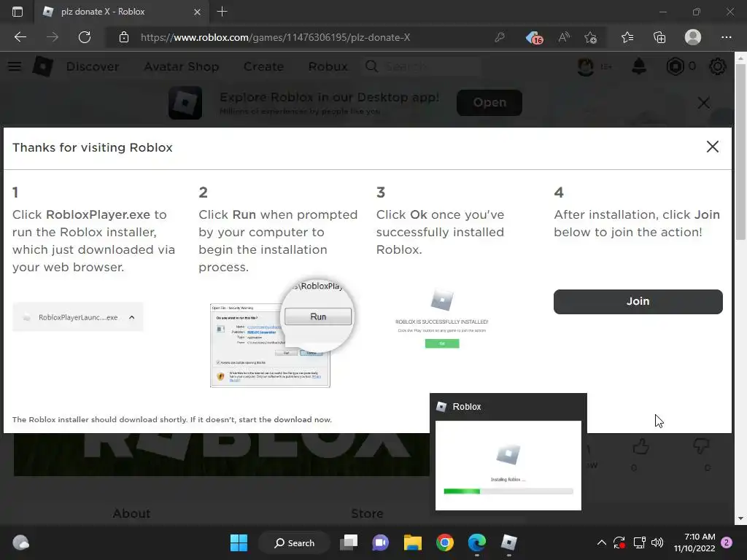The width and height of the screenshot is (747, 560).
Task: Open the Robux balance icon
Action: click(675, 66)
